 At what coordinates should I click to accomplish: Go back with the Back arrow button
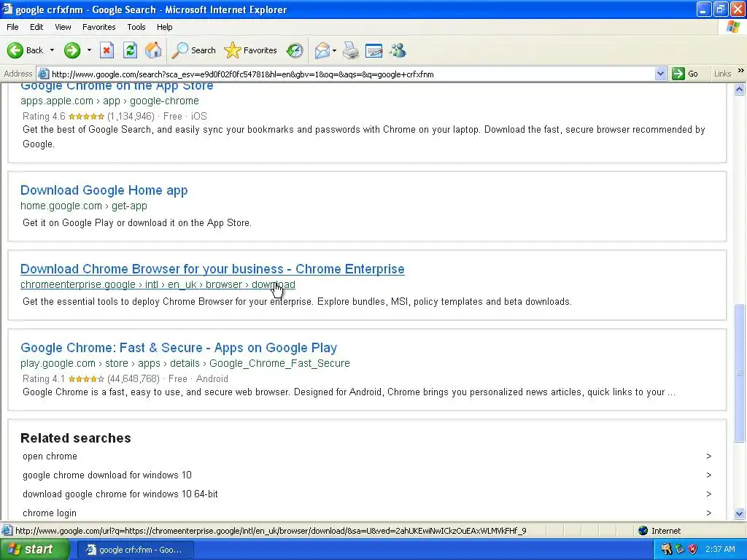(25, 50)
